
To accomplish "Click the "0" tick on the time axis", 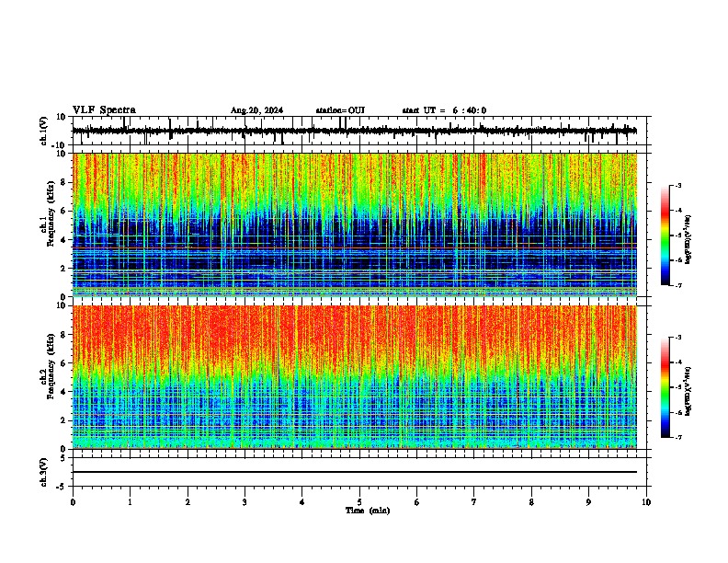I will tap(73, 502).
